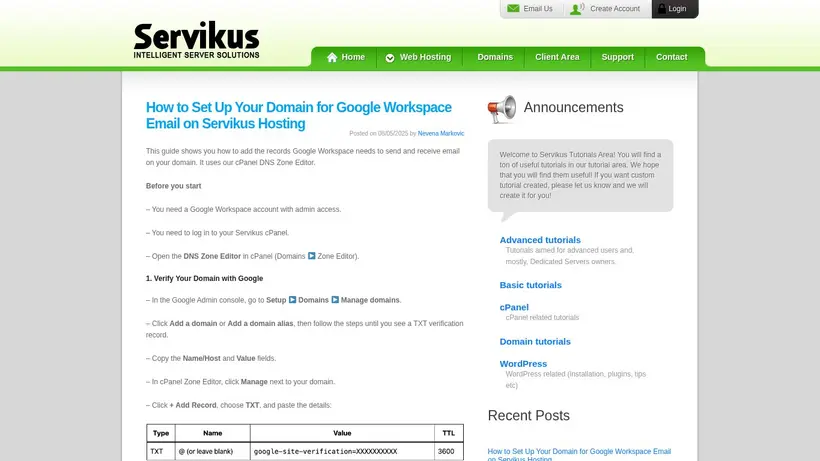Click the envelope icon next to Email Us

click(514, 8)
